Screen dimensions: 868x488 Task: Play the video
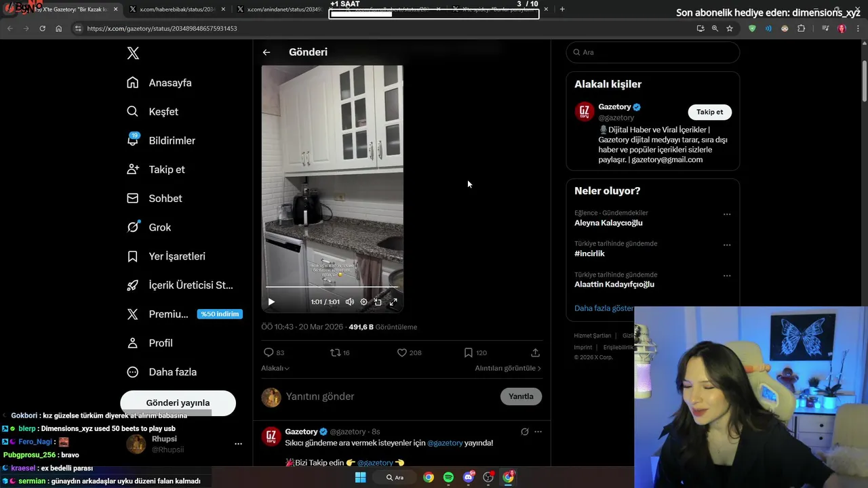271,302
